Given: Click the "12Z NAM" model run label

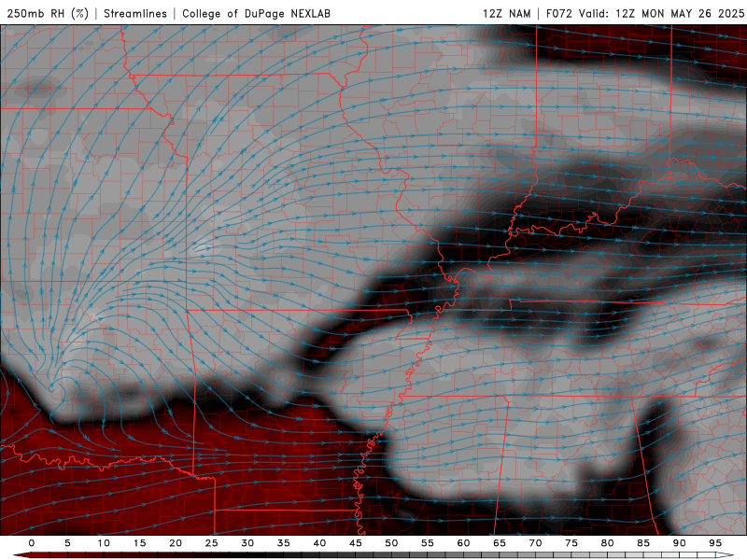Looking at the screenshot, I should (x=506, y=13).
